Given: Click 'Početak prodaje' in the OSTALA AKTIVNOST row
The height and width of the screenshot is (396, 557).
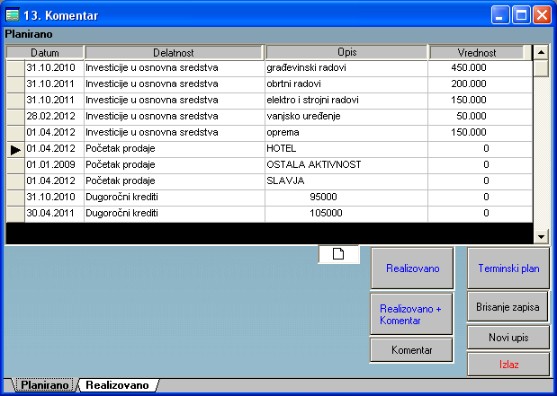Looking at the screenshot, I should click(x=120, y=165).
